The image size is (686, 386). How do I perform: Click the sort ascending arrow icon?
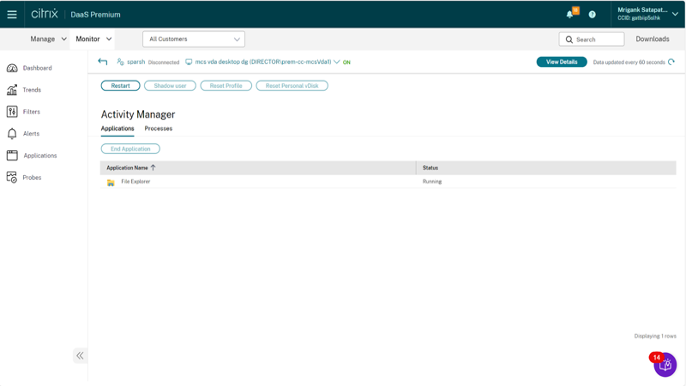coord(153,168)
